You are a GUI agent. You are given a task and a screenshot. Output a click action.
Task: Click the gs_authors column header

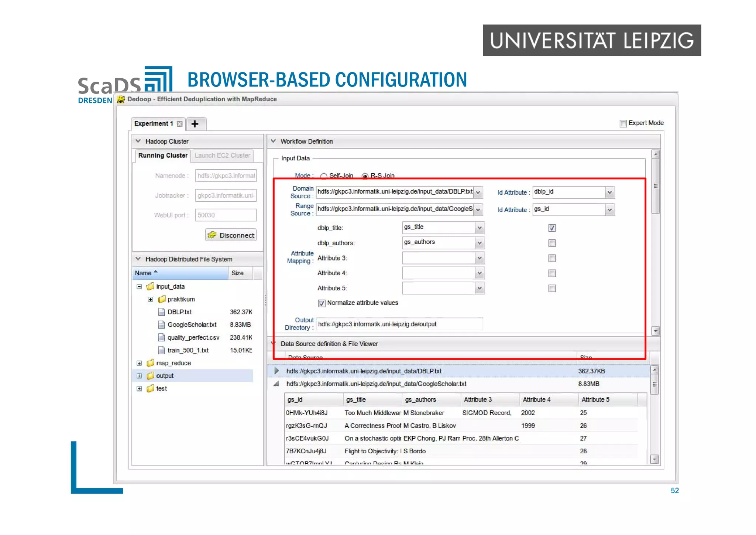pyautogui.click(x=431, y=399)
